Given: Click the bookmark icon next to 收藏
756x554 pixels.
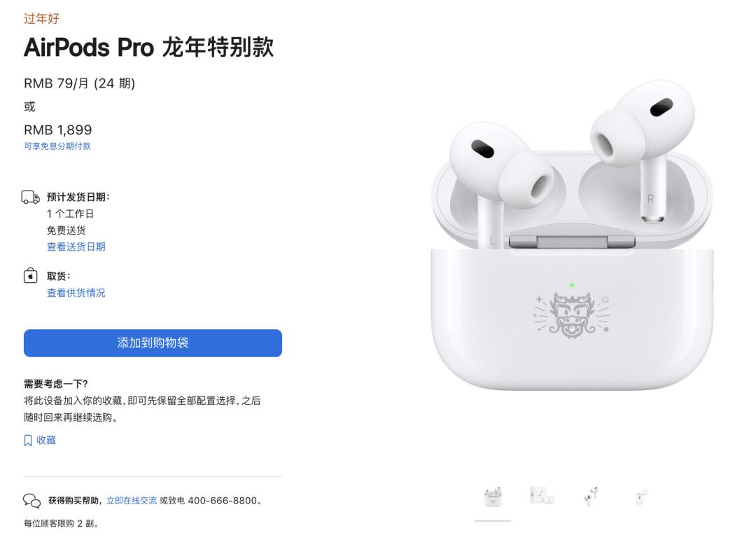Looking at the screenshot, I should [28, 440].
